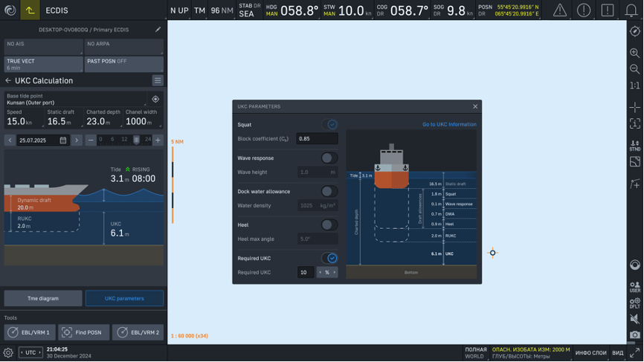Open DFLT settings
Viewport: 644px width, 362px height.
coord(635,303)
